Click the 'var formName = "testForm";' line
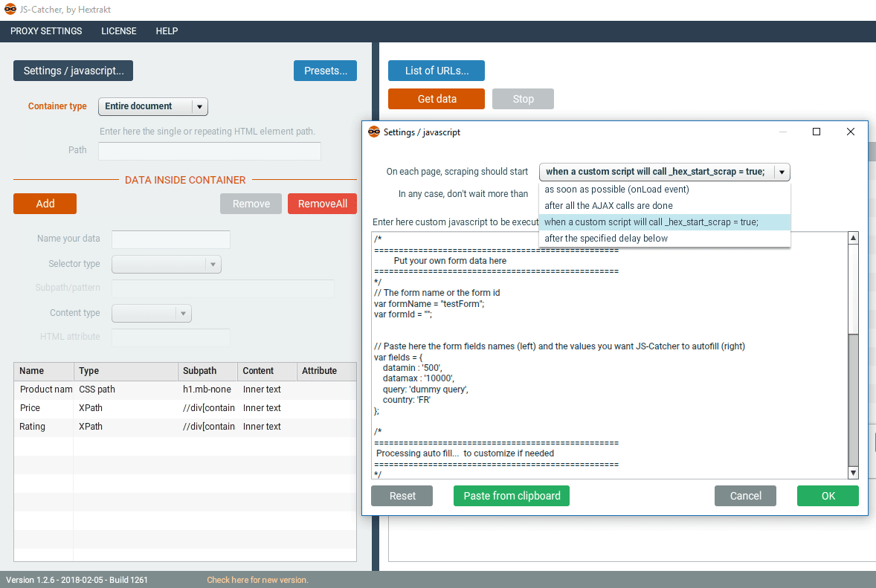 coord(429,304)
